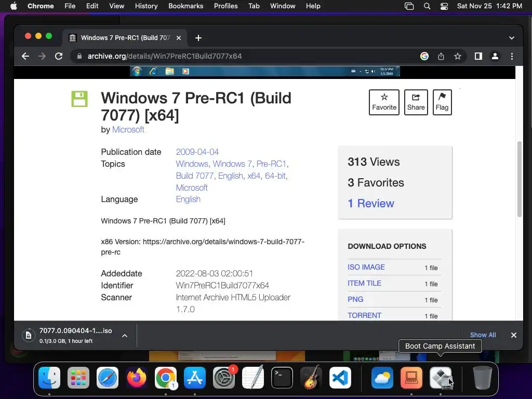Open the cloud weather app in dock
Screen dimensions: 532x399
pos(382,378)
